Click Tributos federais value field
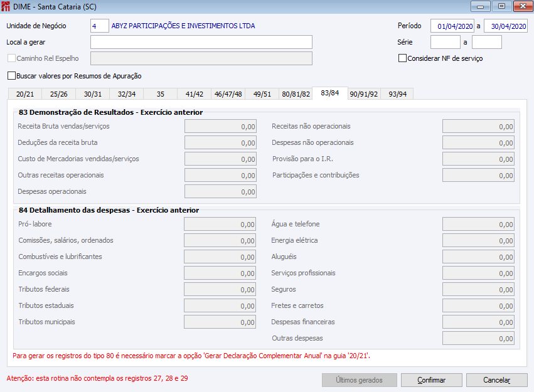Screen dimensions: 534x392 [220, 290]
